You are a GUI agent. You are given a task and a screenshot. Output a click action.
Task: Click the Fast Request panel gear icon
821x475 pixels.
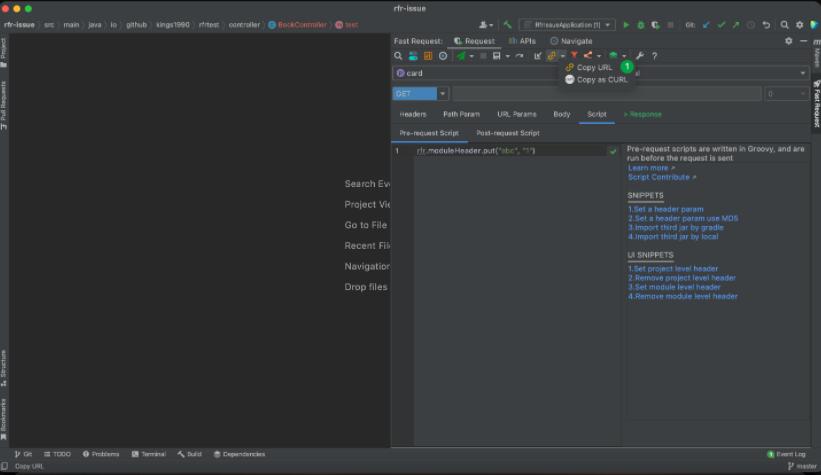coord(788,41)
